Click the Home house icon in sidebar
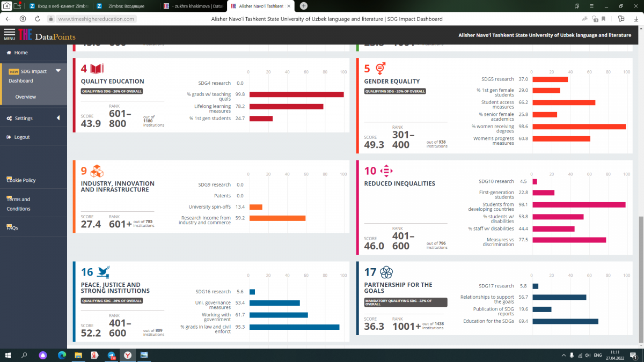 (x=10, y=53)
